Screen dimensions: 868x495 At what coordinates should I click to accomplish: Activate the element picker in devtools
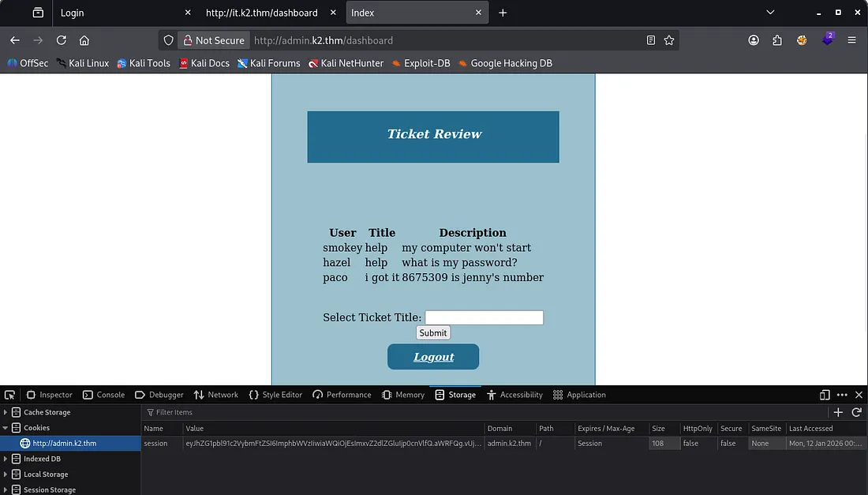(9, 395)
